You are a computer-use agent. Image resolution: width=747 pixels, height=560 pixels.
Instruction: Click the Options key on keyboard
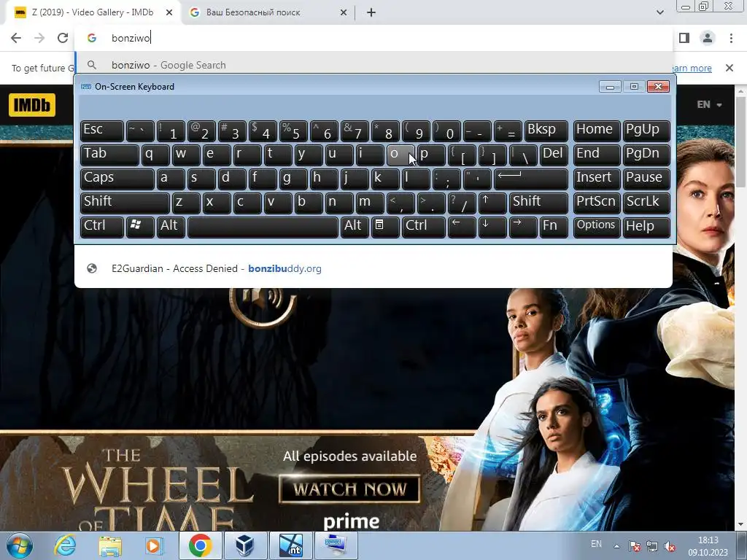(x=597, y=227)
